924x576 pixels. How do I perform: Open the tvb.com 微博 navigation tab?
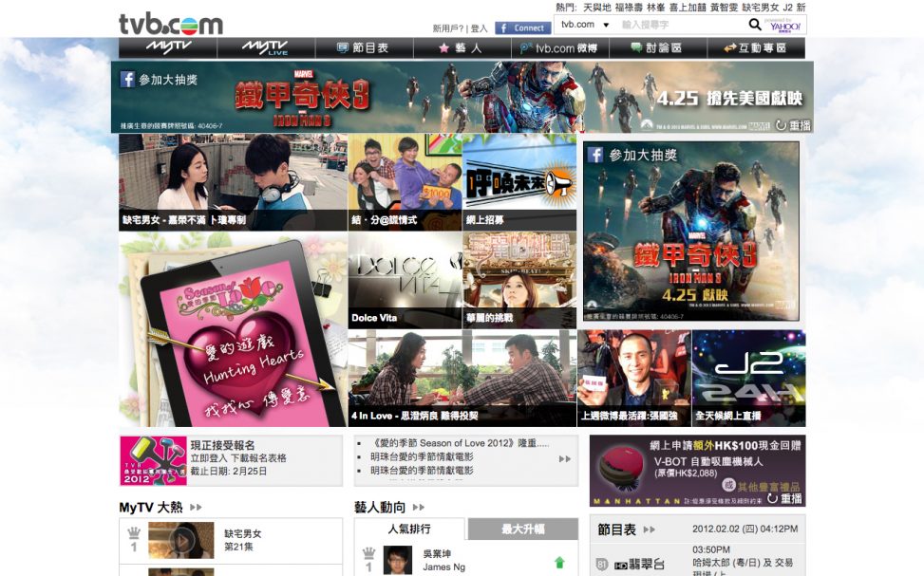(x=560, y=47)
